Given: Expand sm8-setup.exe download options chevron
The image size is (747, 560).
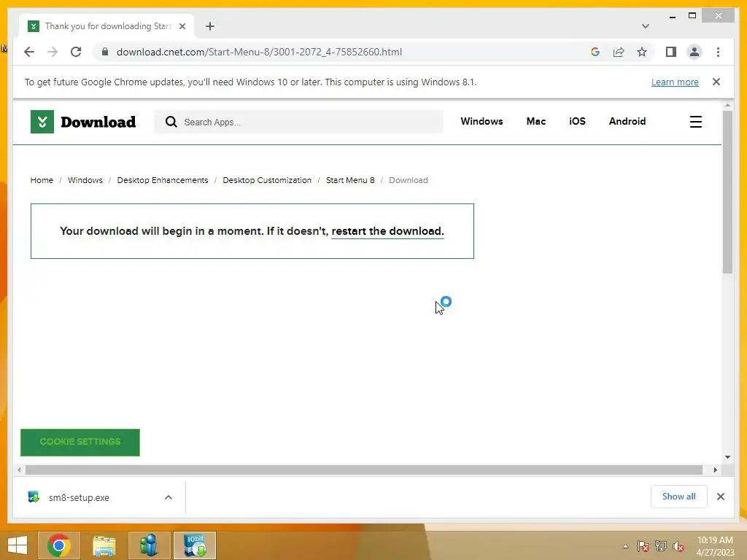Looking at the screenshot, I should (x=169, y=497).
